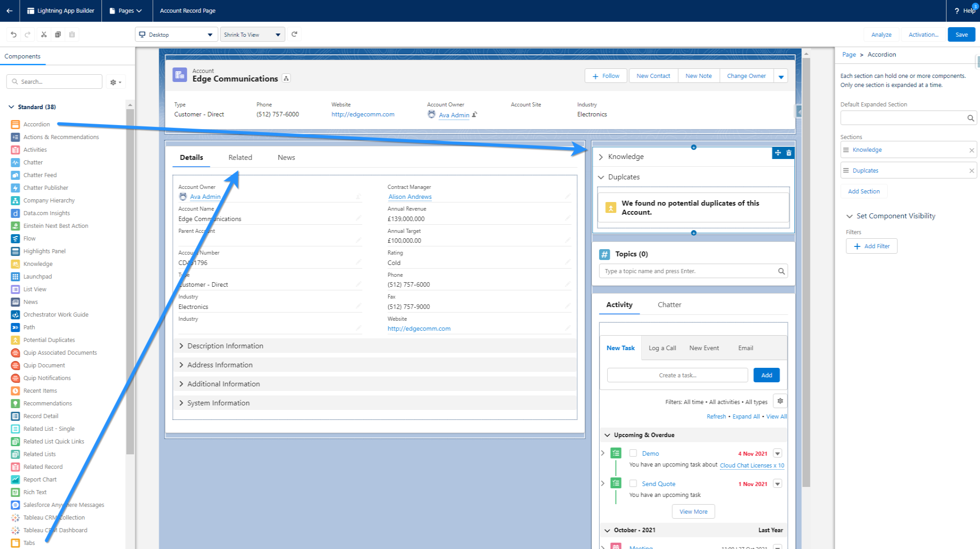The width and height of the screenshot is (980, 549).
Task: Switch to the Related tab
Action: point(241,157)
